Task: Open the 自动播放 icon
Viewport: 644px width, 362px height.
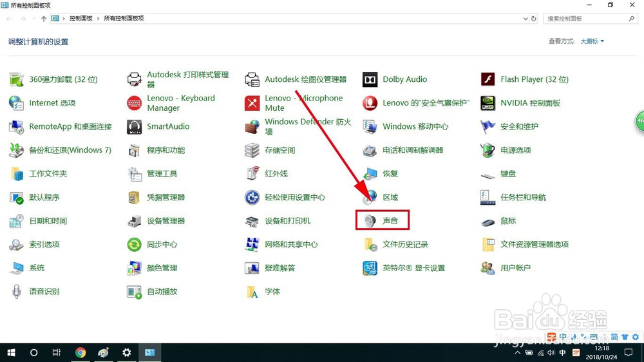Action: point(135,292)
